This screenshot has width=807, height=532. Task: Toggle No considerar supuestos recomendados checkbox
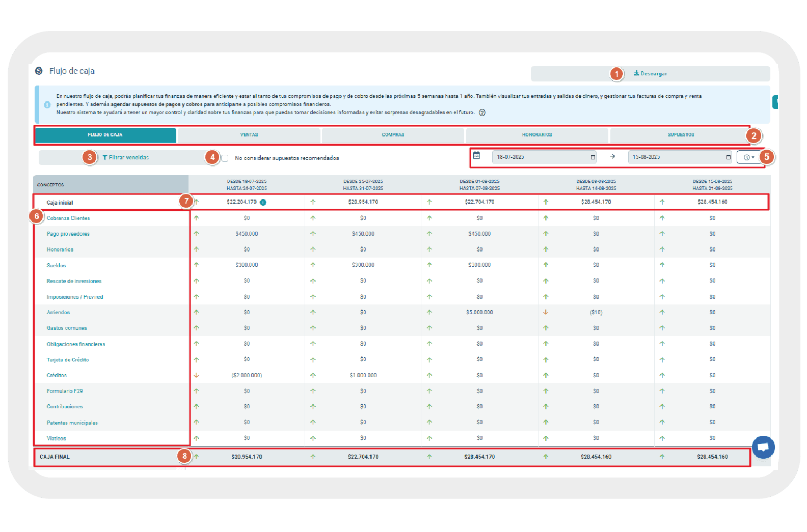click(x=225, y=158)
